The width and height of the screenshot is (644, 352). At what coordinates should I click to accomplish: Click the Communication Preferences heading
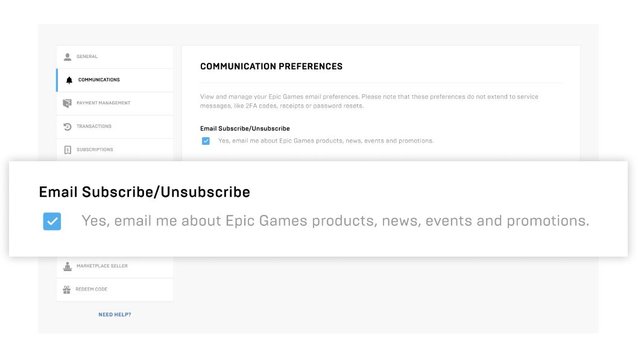(x=271, y=66)
